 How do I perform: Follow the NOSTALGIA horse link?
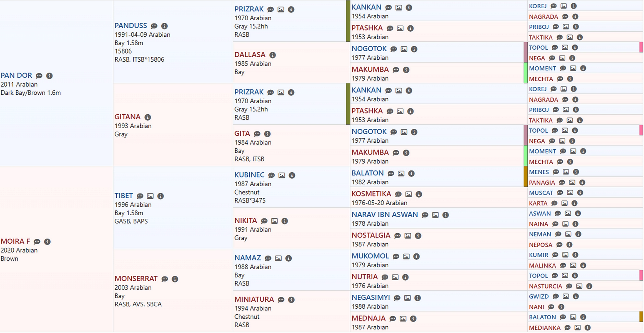371,235
